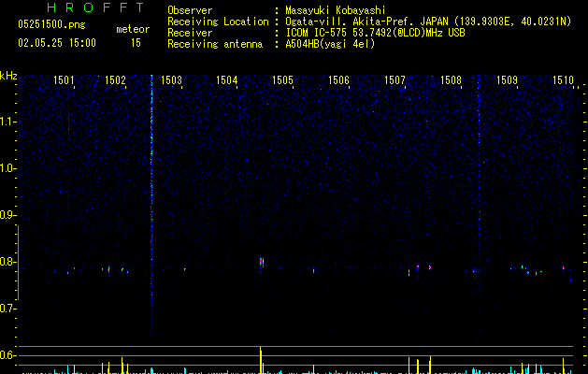Click the 0.6 kHz axis label
Screen dimensions: 588x374
point(7,355)
